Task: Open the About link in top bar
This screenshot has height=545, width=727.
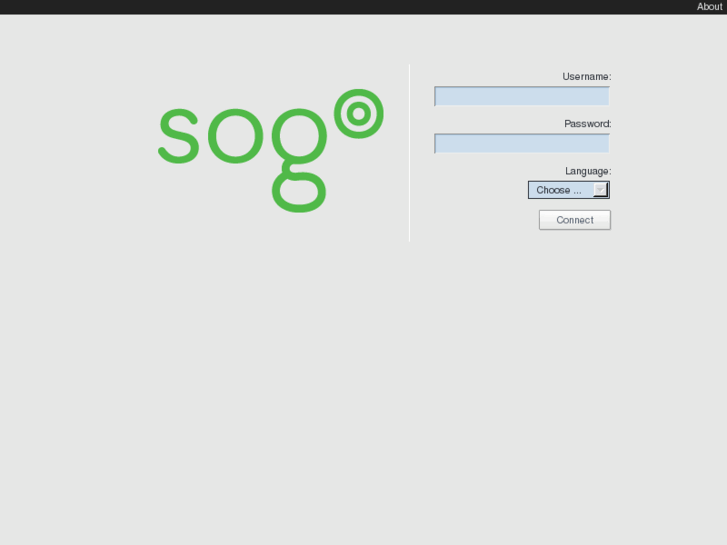Action: pos(709,6)
